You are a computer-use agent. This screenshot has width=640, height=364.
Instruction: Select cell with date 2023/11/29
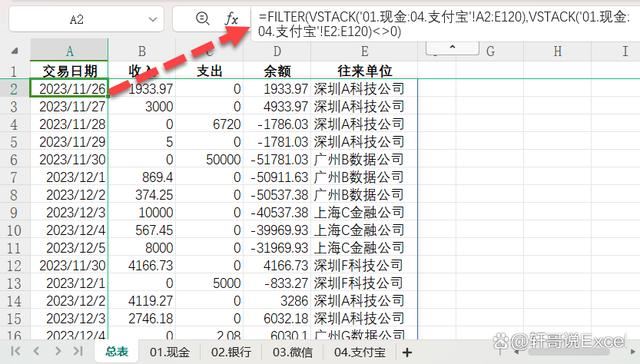69,142
